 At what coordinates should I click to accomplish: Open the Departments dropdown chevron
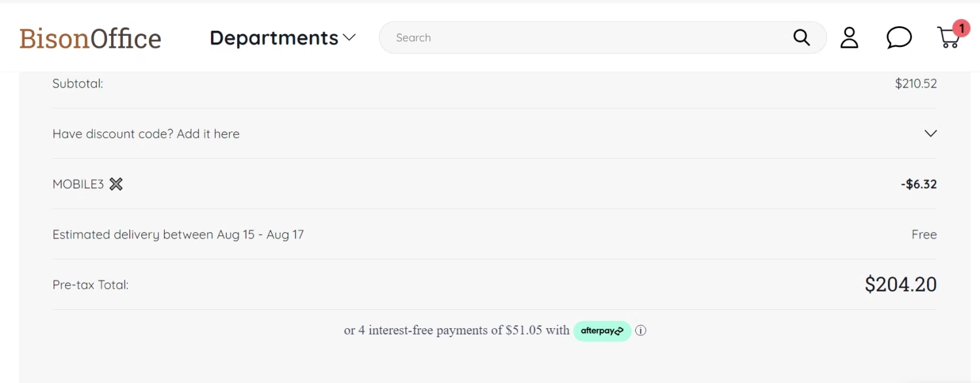pos(350,38)
